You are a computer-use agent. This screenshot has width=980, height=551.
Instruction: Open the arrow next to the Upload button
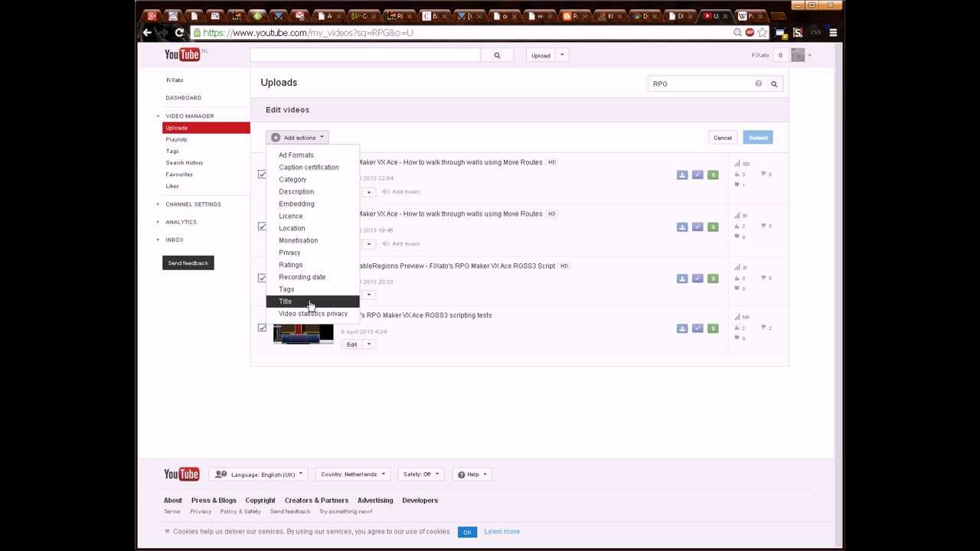[x=562, y=55]
